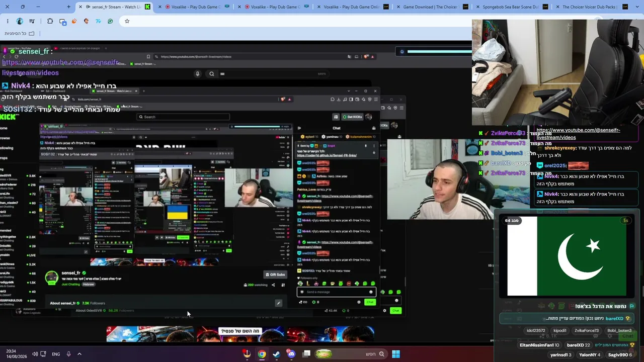644x362 pixels.
Task: Open the Windows Start menu
Action: (x=396, y=354)
